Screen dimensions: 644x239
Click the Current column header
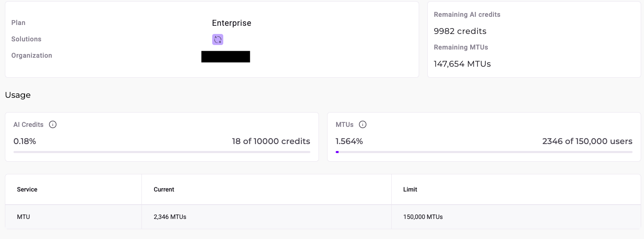(x=164, y=189)
